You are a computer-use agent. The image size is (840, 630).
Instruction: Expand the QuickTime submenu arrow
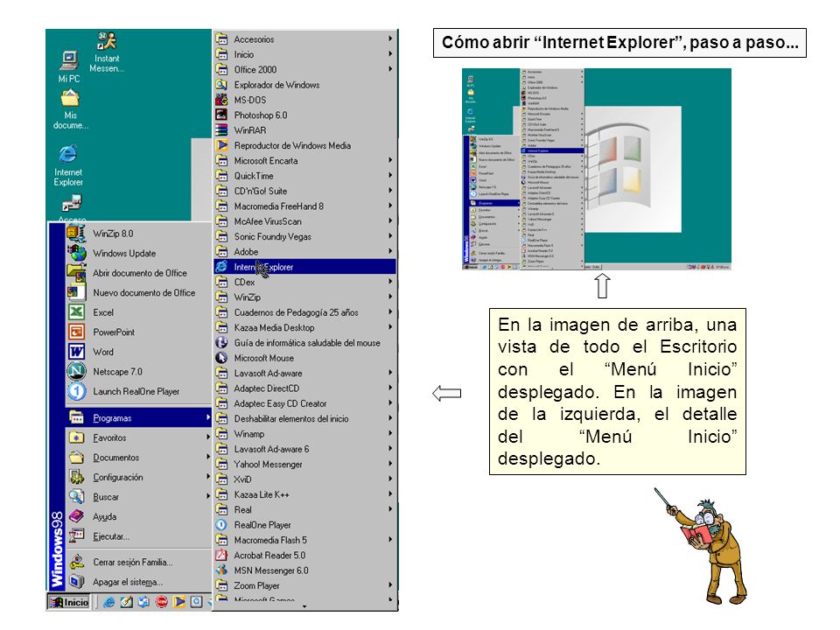(390, 175)
